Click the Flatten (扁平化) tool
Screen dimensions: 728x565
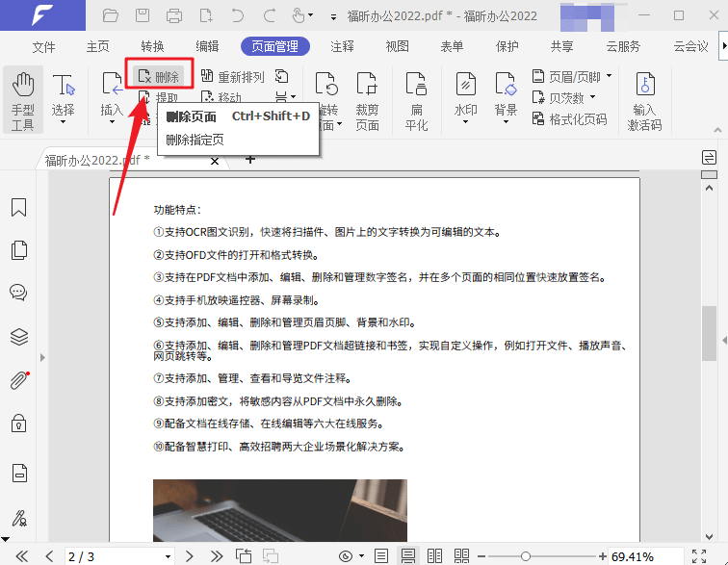(x=416, y=101)
